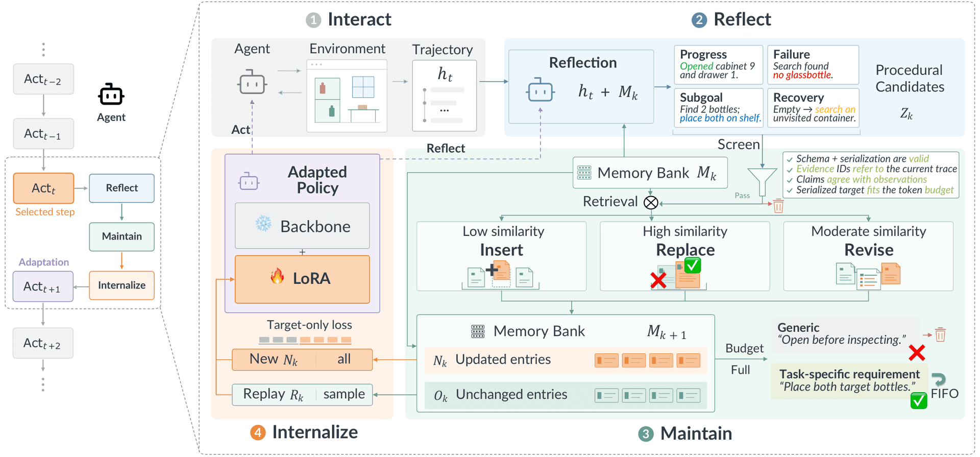Click the Progress candidate card

pos(718,65)
